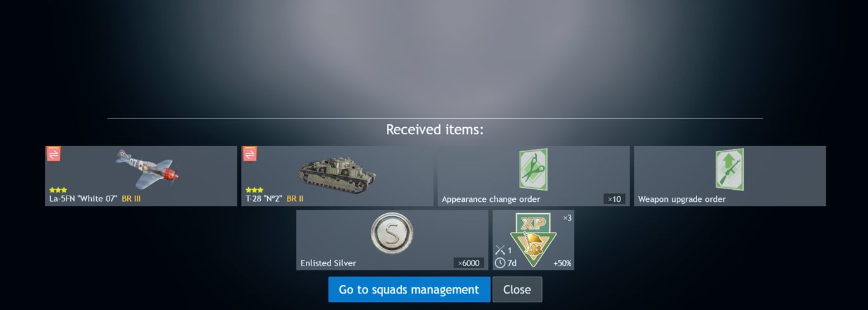
Task: Click the crossed swords battle count icon
Action: [500, 251]
